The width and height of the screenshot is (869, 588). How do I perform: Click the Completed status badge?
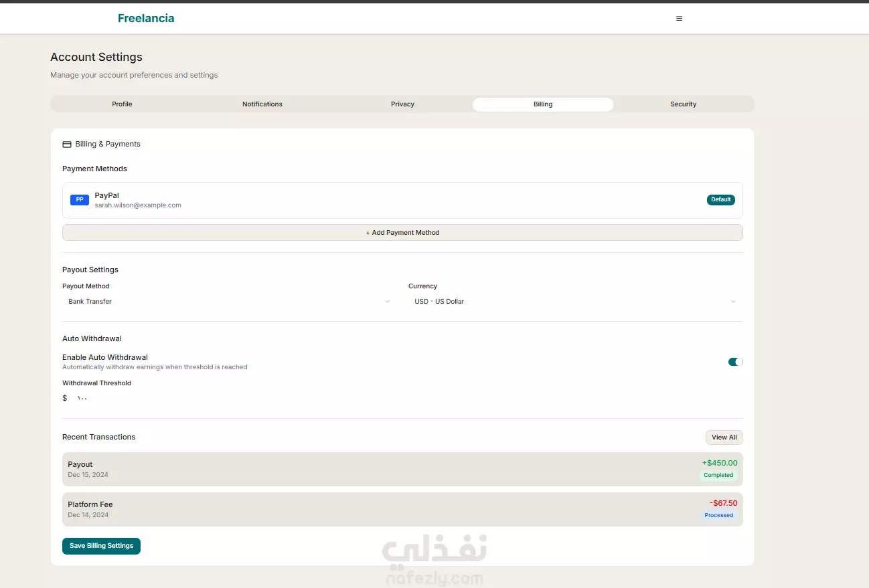coord(718,476)
